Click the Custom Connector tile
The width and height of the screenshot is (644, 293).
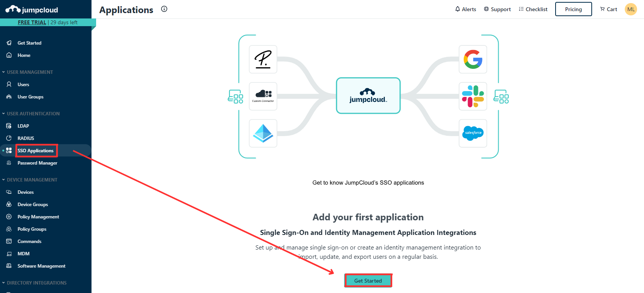coord(263,97)
